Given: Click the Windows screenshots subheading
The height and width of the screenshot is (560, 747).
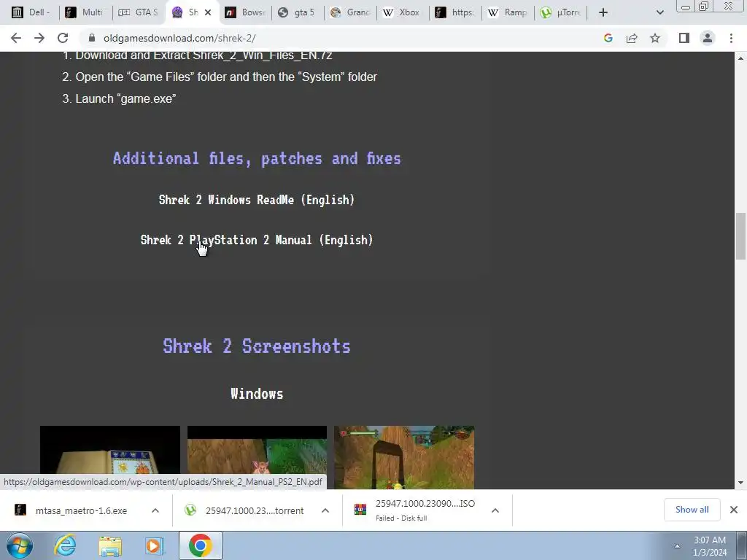Looking at the screenshot, I should click(257, 393).
